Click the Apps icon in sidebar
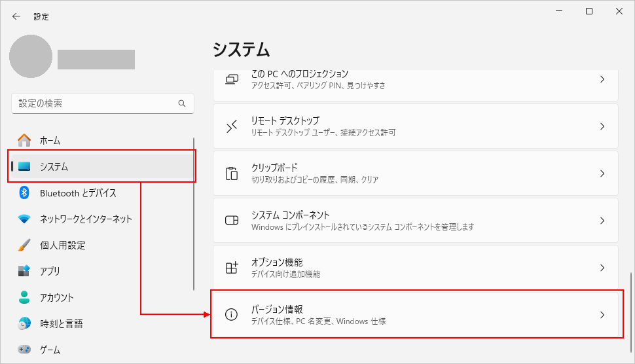Screen dimensions: 635x364 [x=24, y=271]
